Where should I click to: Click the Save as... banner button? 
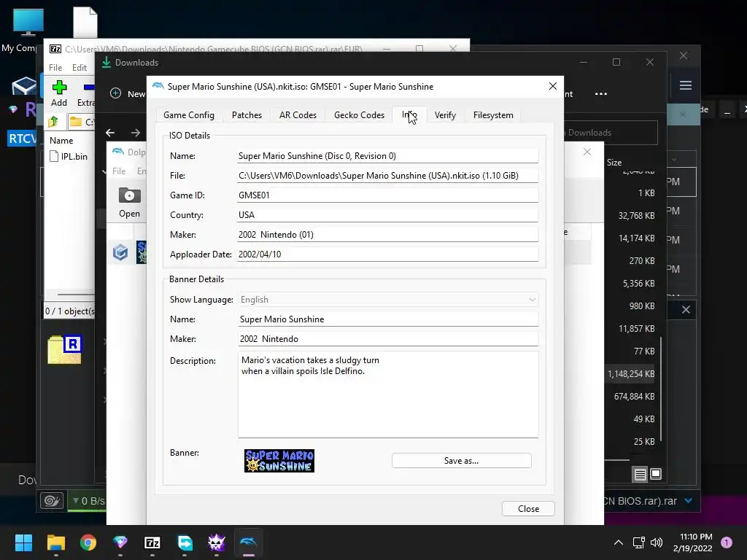(x=461, y=461)
